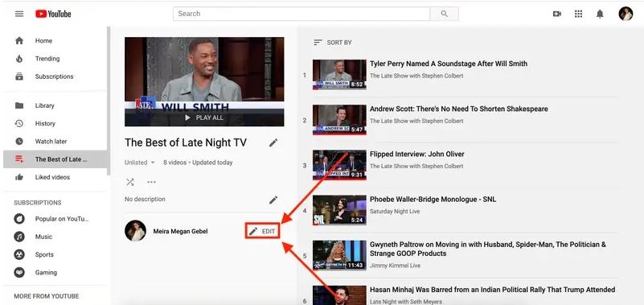Click the Watch later clock icon

click(19, 142)
